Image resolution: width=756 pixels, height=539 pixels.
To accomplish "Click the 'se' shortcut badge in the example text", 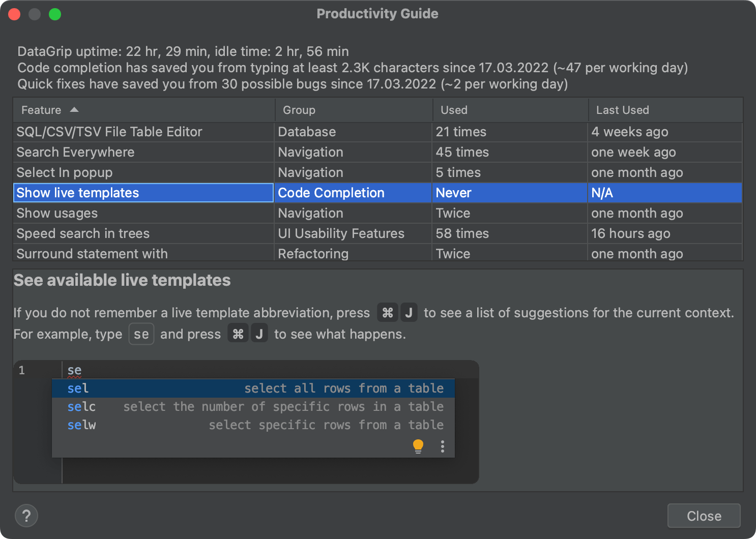I will pyautogui.click(x=141, y=334).
